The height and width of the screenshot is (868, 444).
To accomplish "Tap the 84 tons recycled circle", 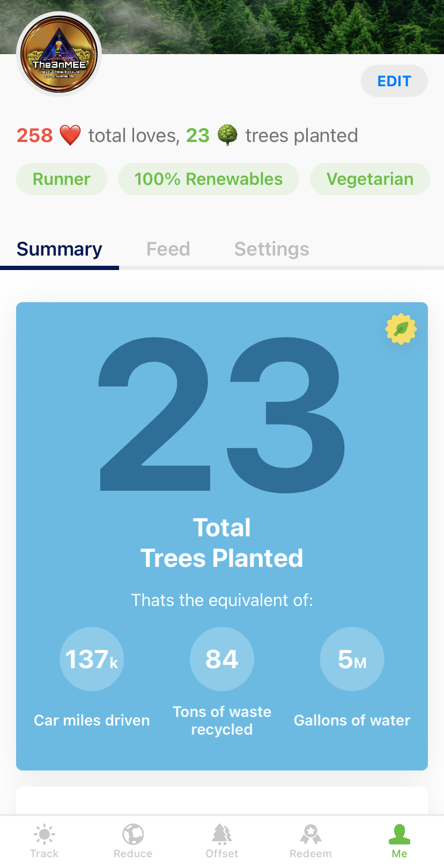I will pos(222,659).
